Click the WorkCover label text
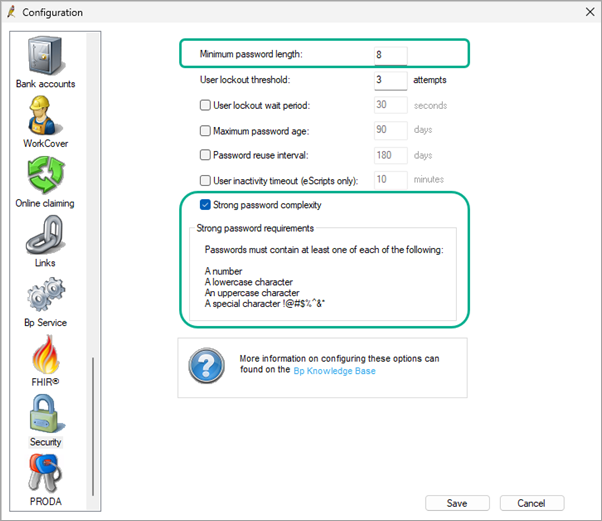This screenshot has width=602, height=521. click(x=45, y=143)
